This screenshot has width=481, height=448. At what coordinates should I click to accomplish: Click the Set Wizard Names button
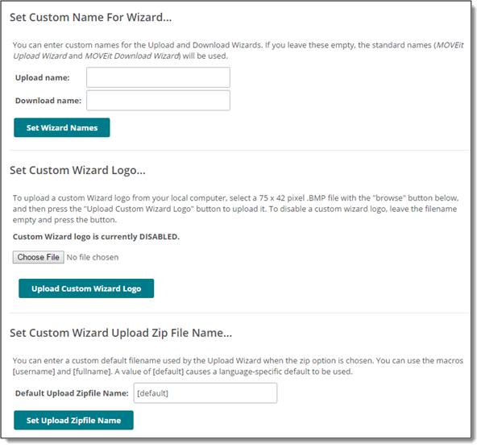tap(62, 127)
